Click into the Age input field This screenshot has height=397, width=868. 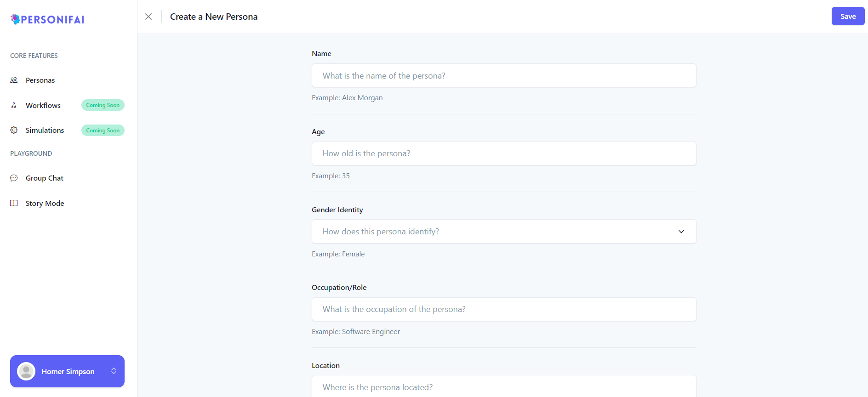click(503, 153)
